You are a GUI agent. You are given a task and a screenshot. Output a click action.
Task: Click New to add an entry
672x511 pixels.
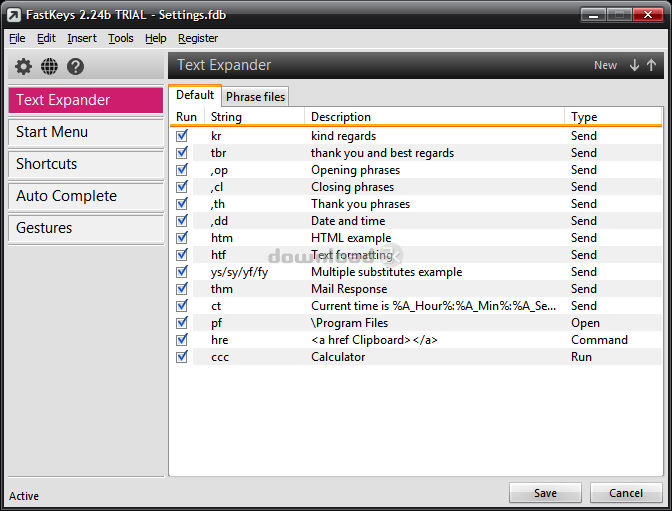pyautogui.click(x=605, y=65)
